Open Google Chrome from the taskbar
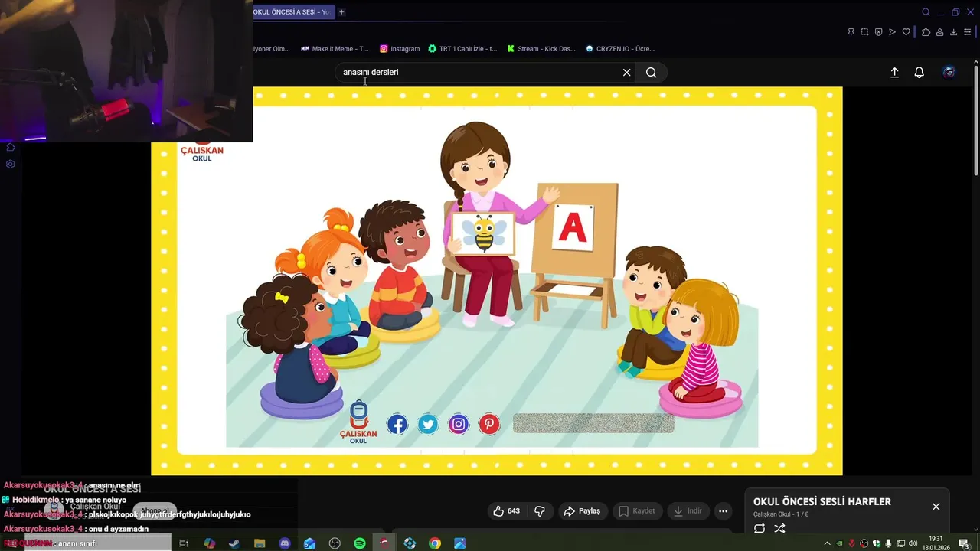 tap(435, 543)
